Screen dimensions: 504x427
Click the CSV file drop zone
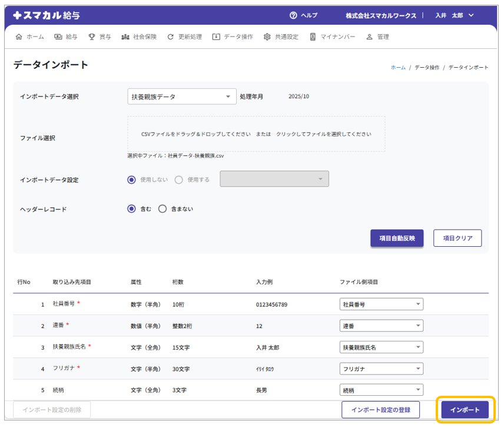pos(256,134)
